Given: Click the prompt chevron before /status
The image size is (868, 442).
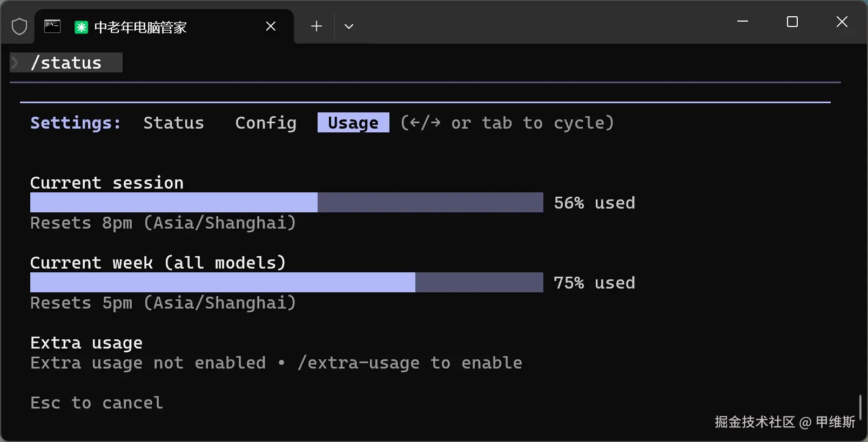Looking at the screenshot, I should [15, 63].
